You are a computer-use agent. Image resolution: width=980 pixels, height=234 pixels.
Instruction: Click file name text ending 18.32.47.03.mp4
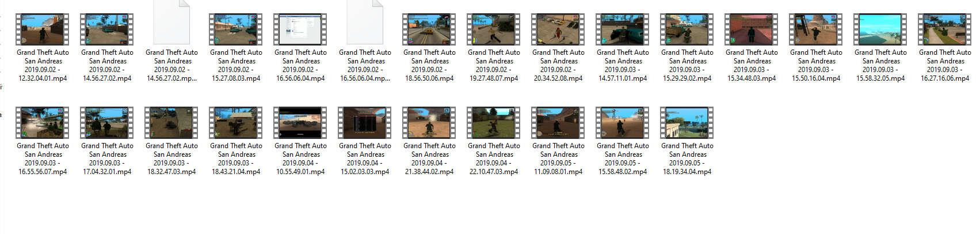click(x=171, y=158)
